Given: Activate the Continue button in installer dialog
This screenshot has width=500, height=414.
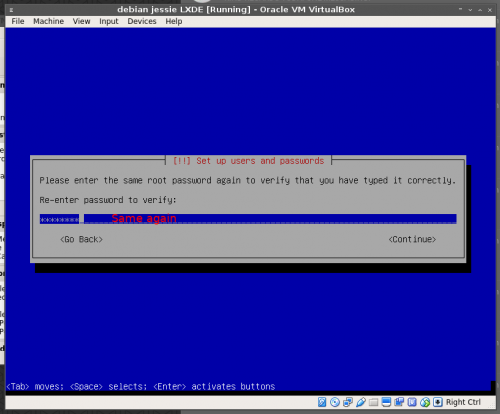Looking at the screenshot, I should 412,239.
